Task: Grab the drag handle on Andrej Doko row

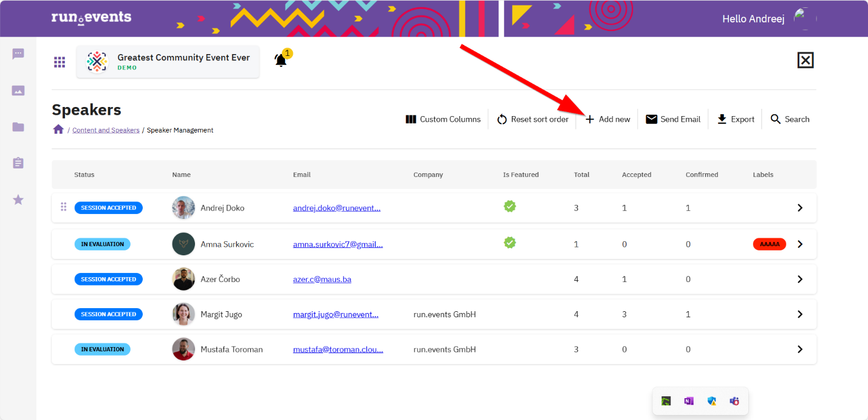Action: [x=63, y=207]
